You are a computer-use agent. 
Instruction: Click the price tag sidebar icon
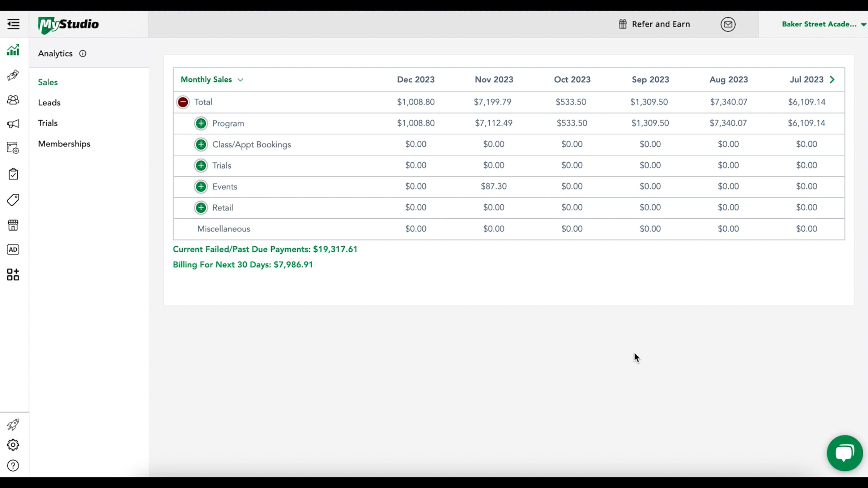(x=13, y=200)
